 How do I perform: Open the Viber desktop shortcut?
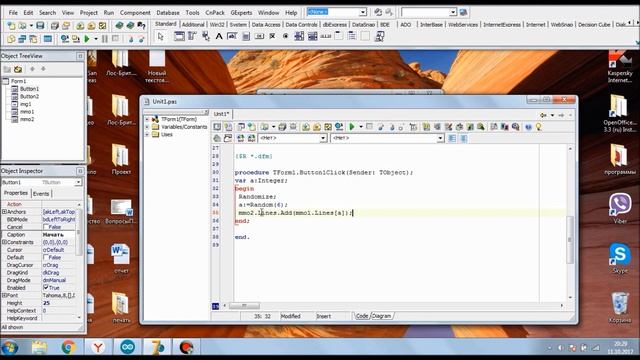620,208
